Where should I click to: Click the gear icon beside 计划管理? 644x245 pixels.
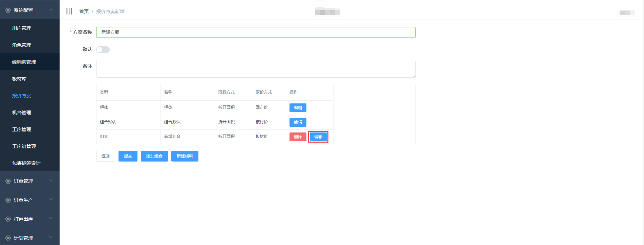tap(8, 238)
